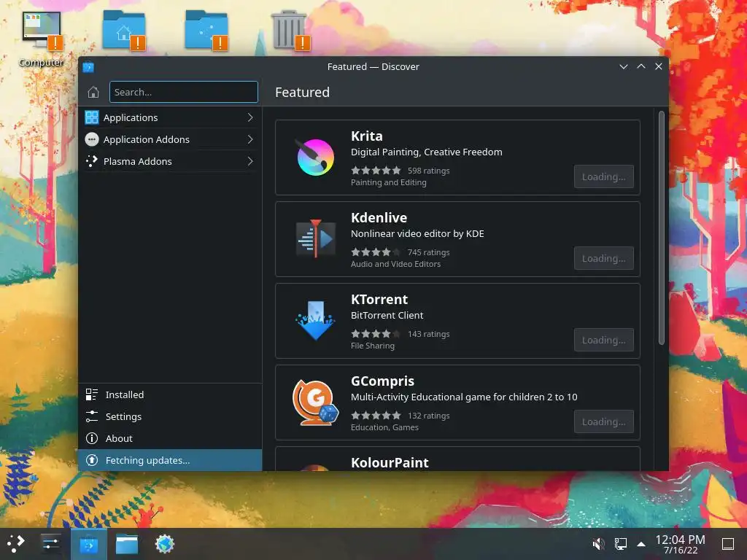The width and height of the screenshot is (747, 560).
Task: Open the Trash desktop icon
Action: coord(290,31)
